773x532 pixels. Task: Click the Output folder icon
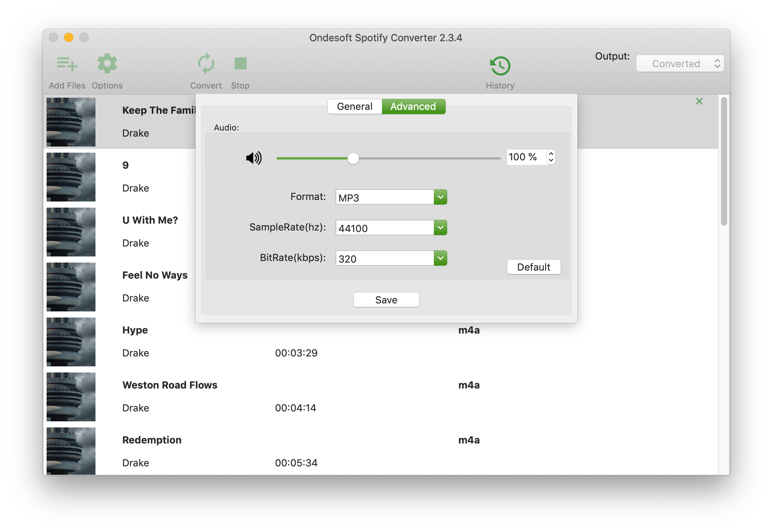[678, 63]
